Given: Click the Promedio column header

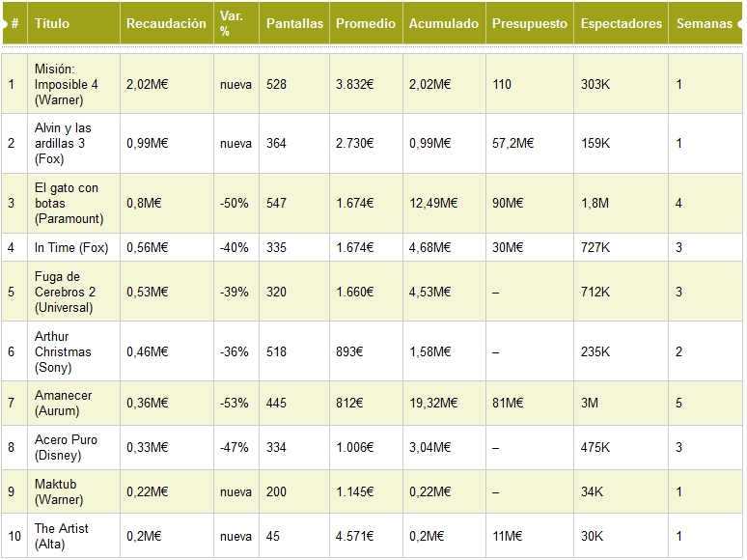Looking at the screenshot, I should [x=366, y=23].
